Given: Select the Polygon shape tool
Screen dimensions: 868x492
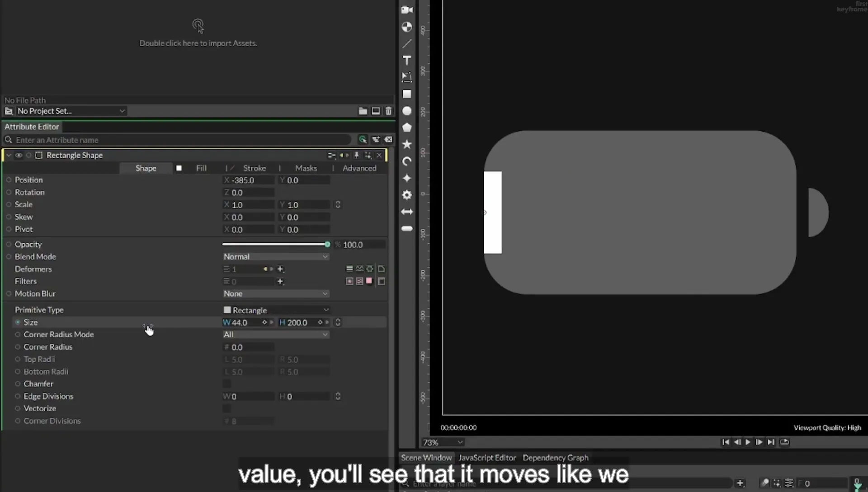Looking at the screenshot, I should tap(407, 128).
